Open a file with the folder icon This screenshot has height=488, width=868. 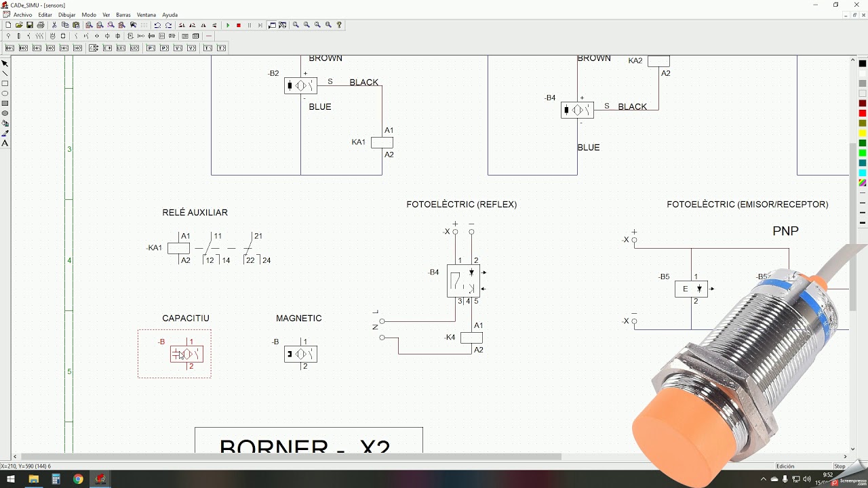(19, 25)
